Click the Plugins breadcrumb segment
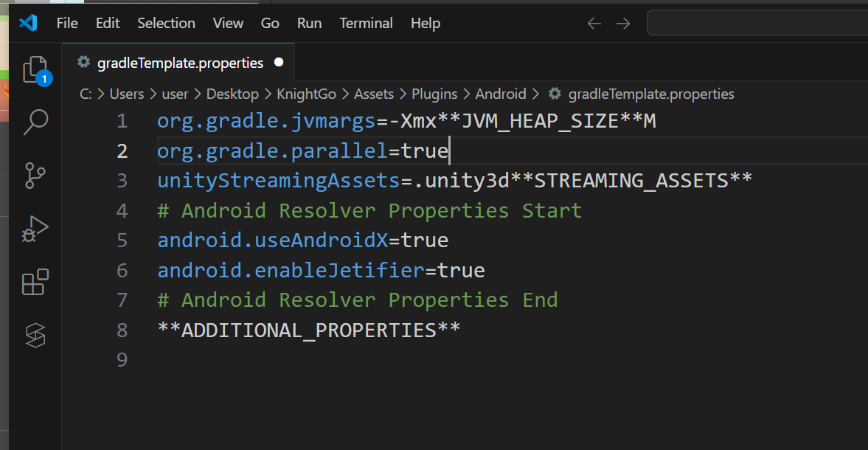The width and height of the screenshot is (868, 450). tap(434, 94)
